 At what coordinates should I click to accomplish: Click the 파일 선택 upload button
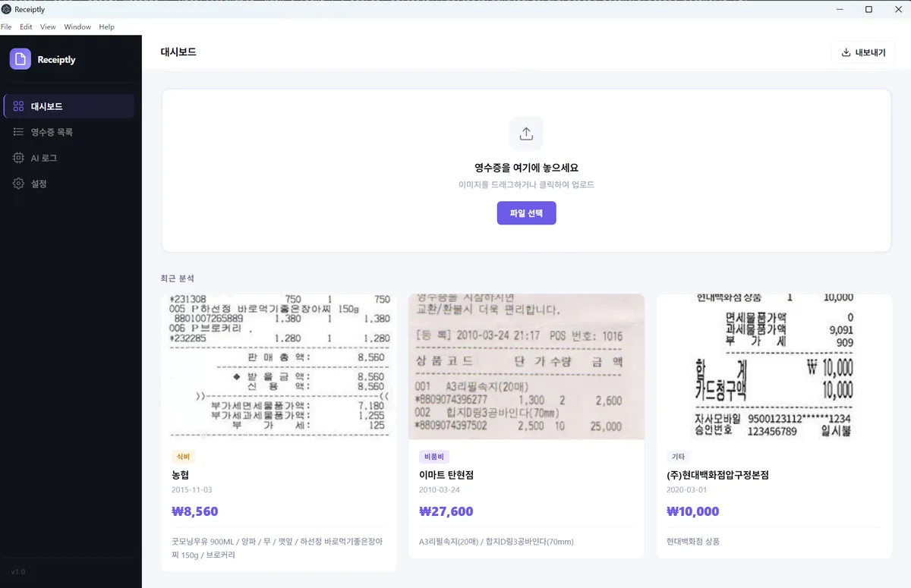526,213
